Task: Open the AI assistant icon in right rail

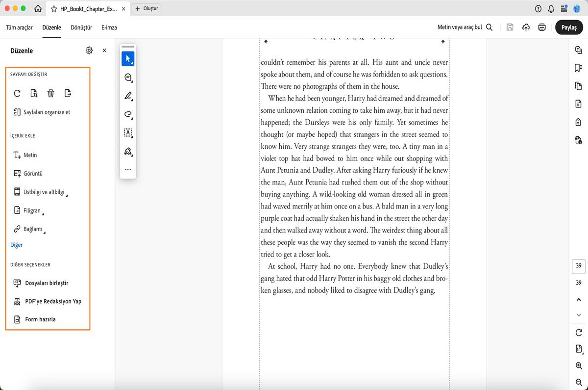Action: (x=579, y=50)
